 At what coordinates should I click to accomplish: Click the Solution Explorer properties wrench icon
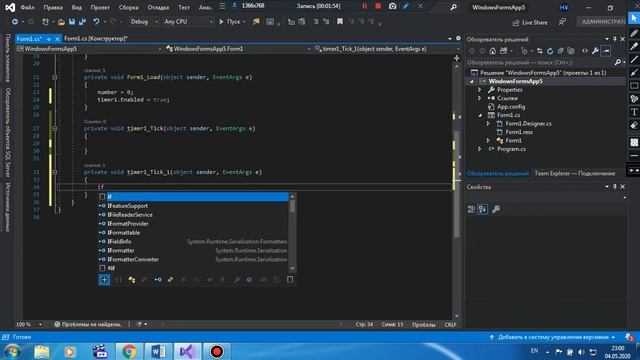point(595,51)
